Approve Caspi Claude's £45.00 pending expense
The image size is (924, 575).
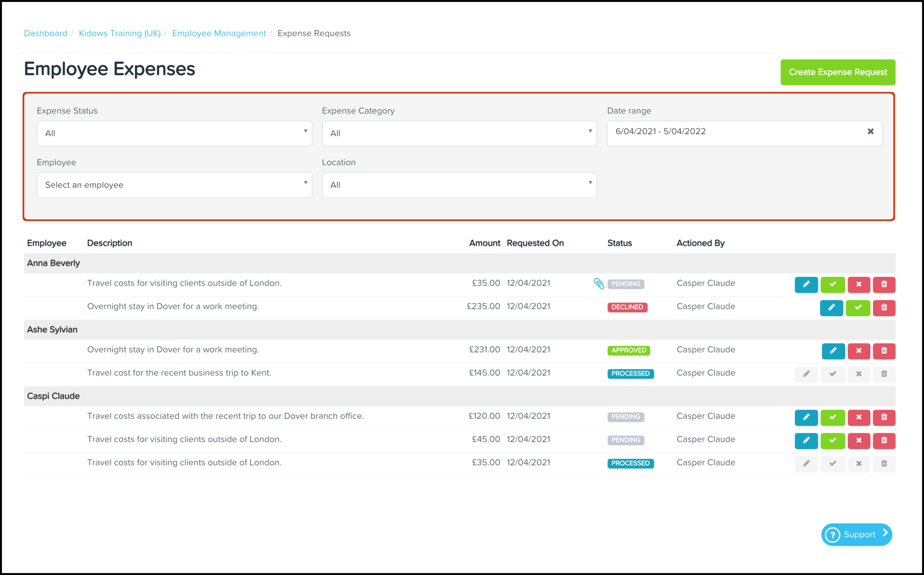coord(832,440)
